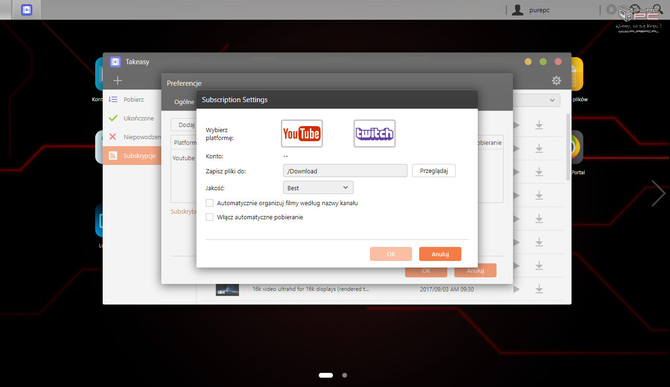Screen dimensions: 670x387
Task: Click the topmost download arrow in Takeasy list
Action: (x=539, y=125)
